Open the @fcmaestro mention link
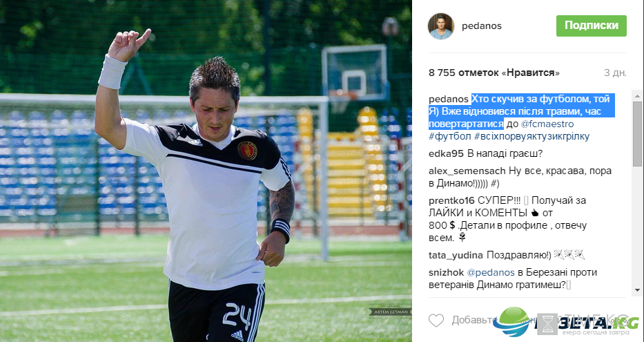This screenshot has height=342, width=644. (547, 124)
